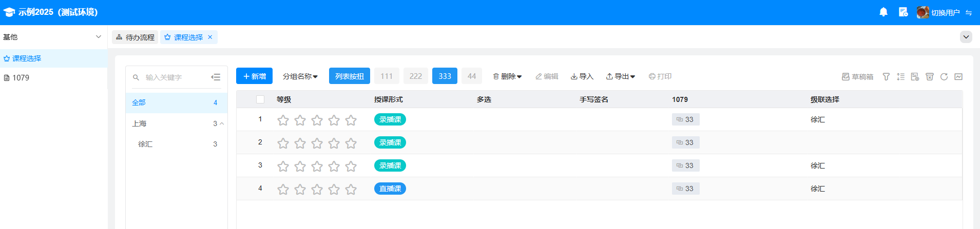Click the 新增 add button
The width and height of the screenshot is (980, 229).
(254, 76)
